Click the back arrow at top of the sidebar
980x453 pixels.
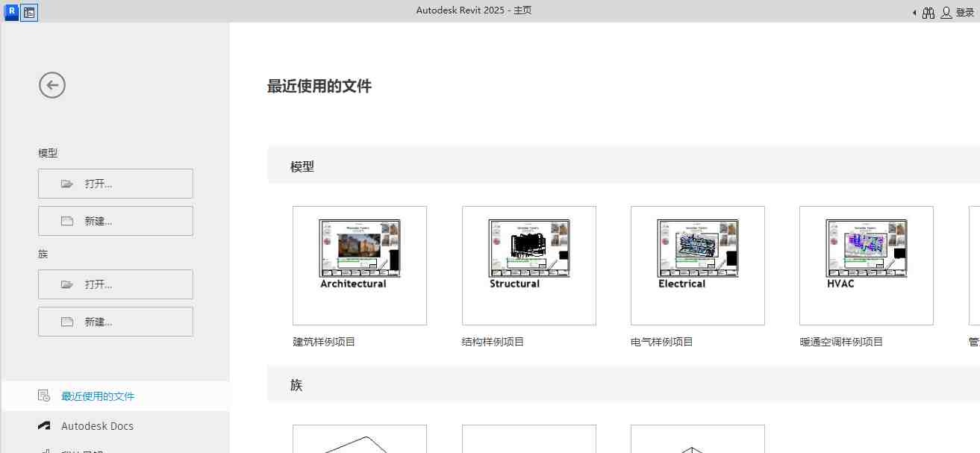click(52, 84)
